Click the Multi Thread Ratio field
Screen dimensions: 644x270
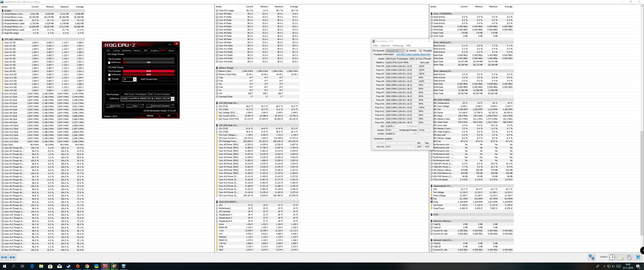[166, 79]
